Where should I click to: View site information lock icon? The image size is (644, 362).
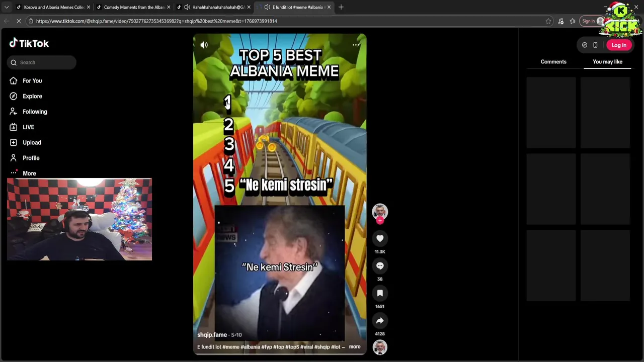point(31,21)
